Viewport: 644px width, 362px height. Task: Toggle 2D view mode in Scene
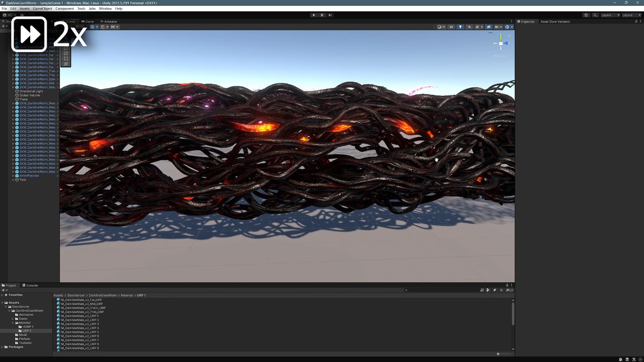[451, 27]
